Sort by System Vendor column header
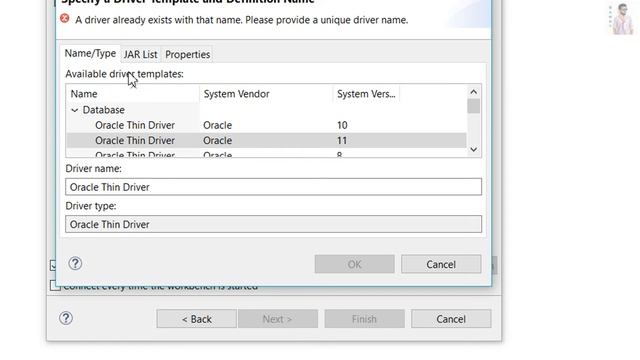Image resolution: width=640 pixels, height=360 pixels. (x=266, y=94)
